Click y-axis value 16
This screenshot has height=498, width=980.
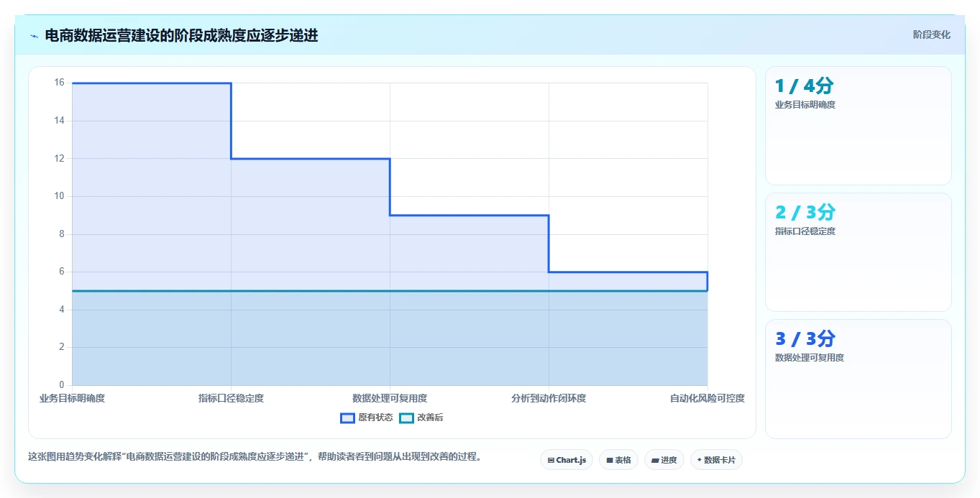point(59,83)
